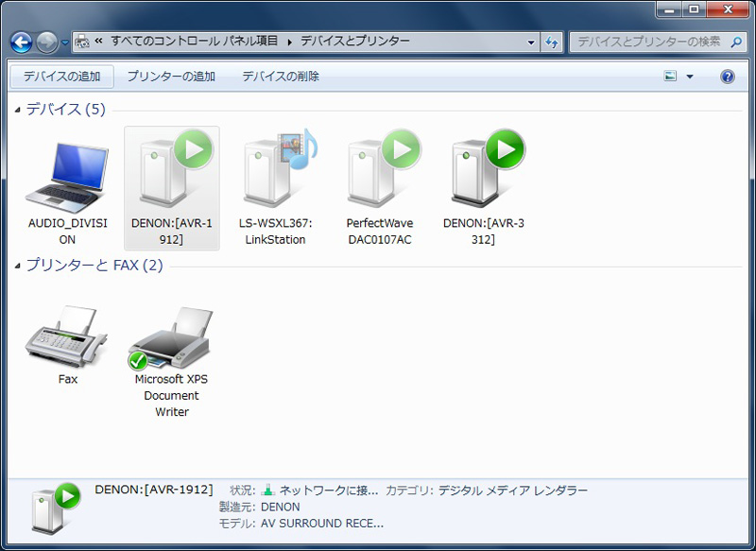The width and height of the screenshot is (756, 551).
Task: Open the recent pages dropdown arrow
Action: [64, 43]
